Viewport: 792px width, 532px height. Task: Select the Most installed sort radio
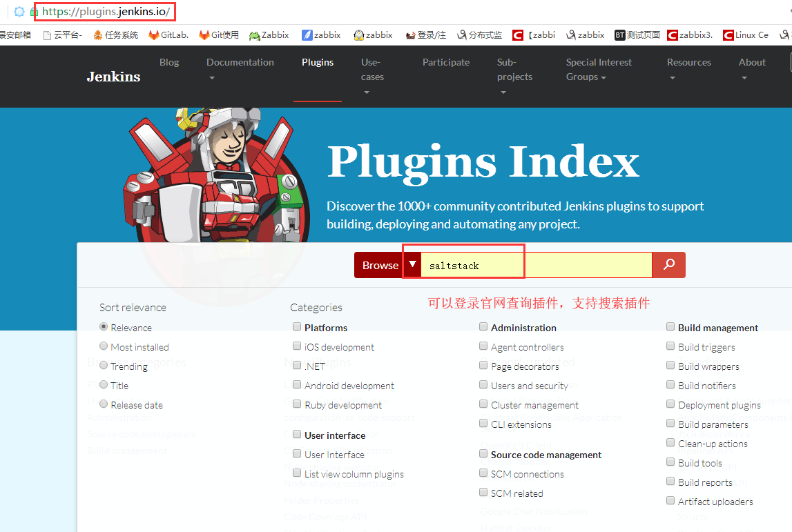[104, 346]
